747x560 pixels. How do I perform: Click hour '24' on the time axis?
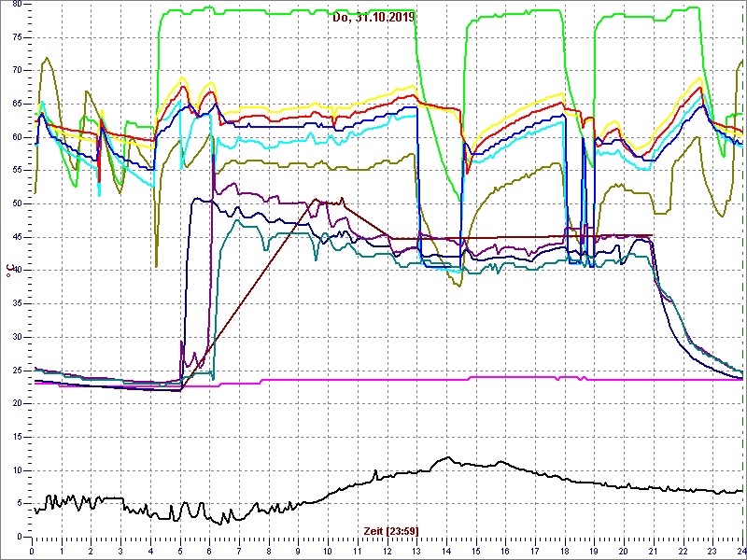tap(741, 551)
